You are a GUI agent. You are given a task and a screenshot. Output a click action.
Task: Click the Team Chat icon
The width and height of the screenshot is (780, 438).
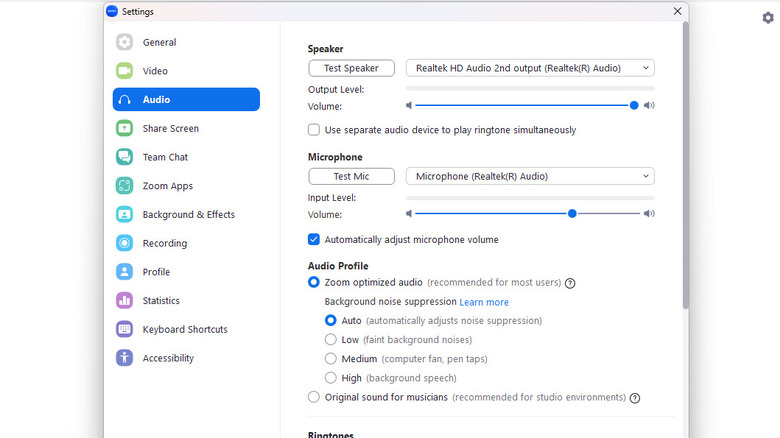(x=124, y=157)
